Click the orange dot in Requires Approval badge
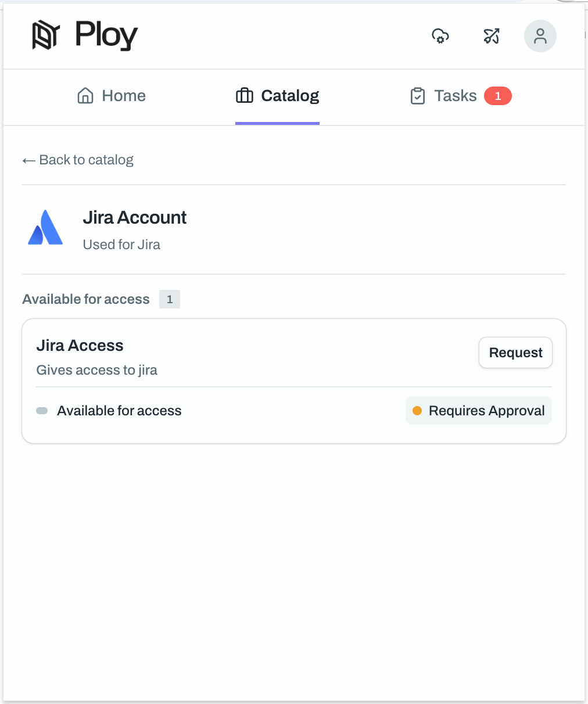Screen dimensions: 588x704 click(417, 411)
